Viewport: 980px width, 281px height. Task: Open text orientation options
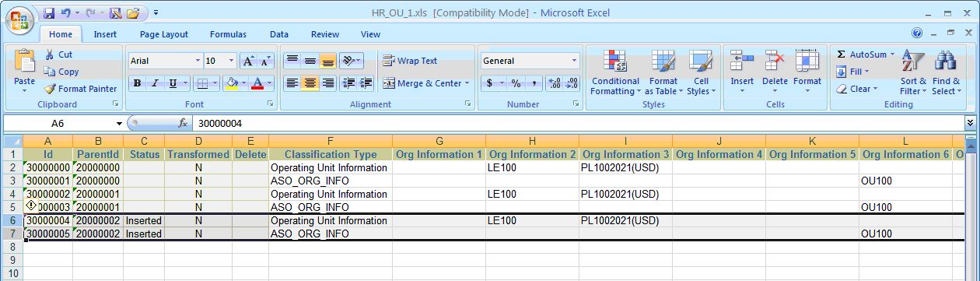pos(352,61)
